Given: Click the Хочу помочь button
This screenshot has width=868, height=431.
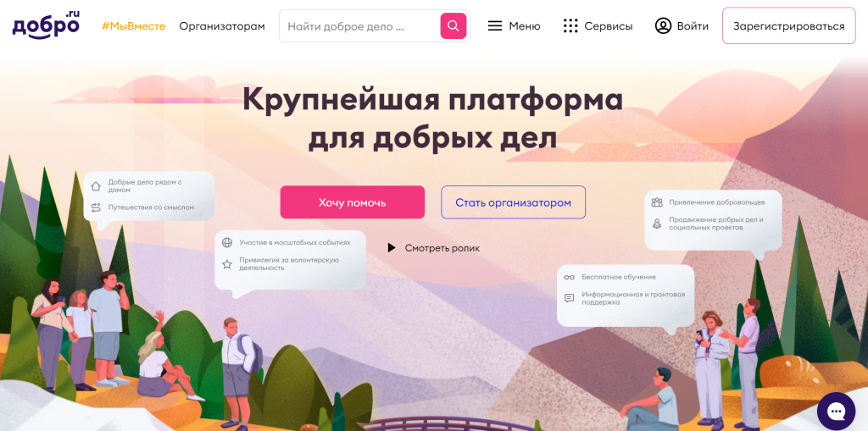Looking at the screenshot, I should (352, 202).
